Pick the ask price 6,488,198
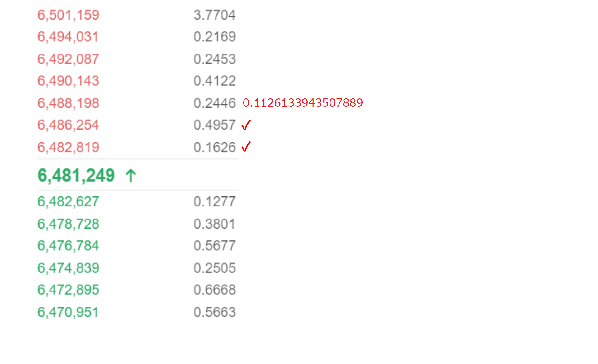The height and width of the screenshot is (364, 598). [68, 103]
